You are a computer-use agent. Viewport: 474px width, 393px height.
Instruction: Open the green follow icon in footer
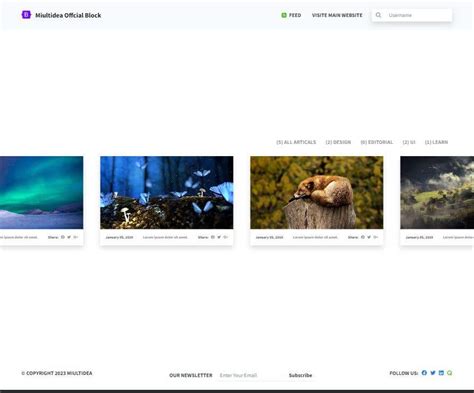pyautogui.click(x=450, y=373)
